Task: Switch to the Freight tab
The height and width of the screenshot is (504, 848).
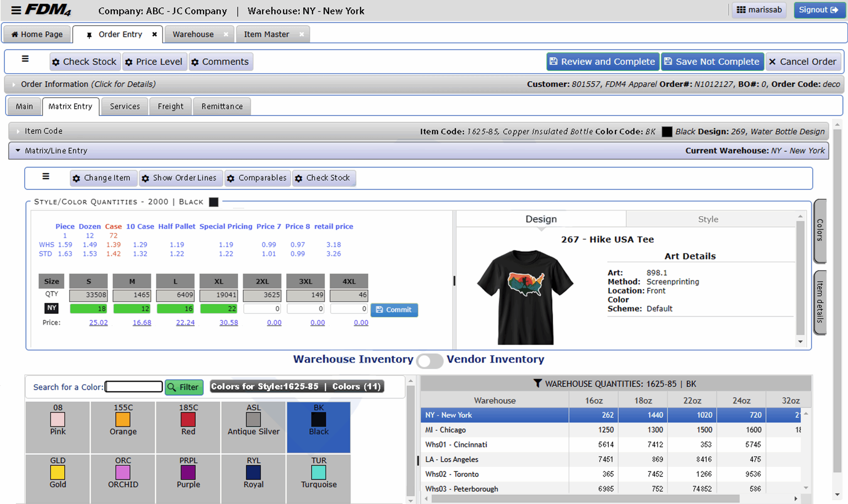Action: coord(170,106)
